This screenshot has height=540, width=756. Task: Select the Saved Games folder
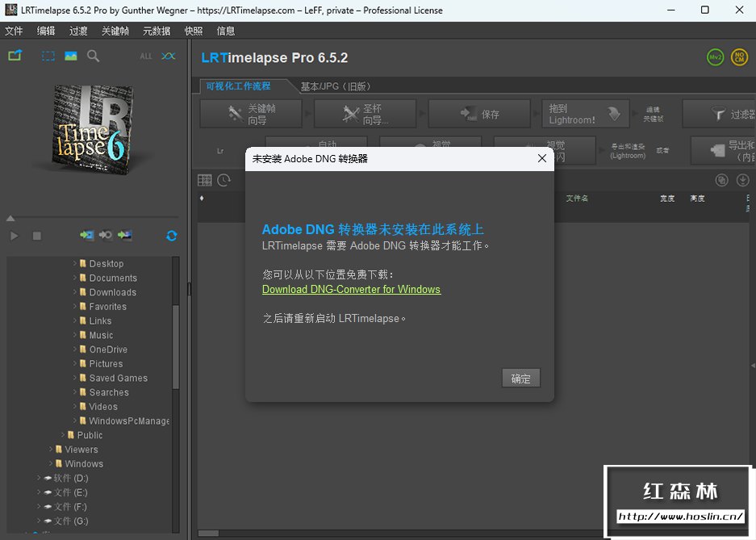pyautogui.click(x=114, y=378)
